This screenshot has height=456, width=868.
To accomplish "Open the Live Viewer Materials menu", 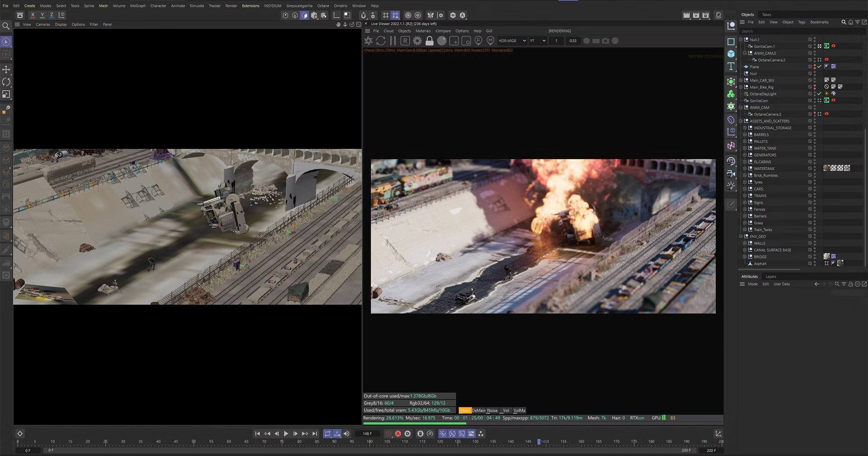I will click(423, 31).
